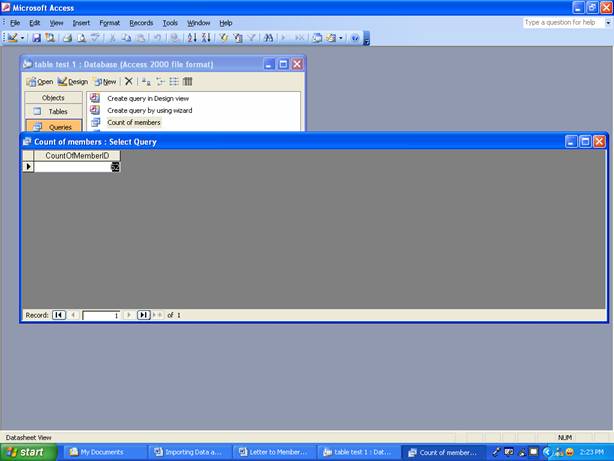Open the File menu
The width and height of the screenshot is (614, 461).
point(15,23)
